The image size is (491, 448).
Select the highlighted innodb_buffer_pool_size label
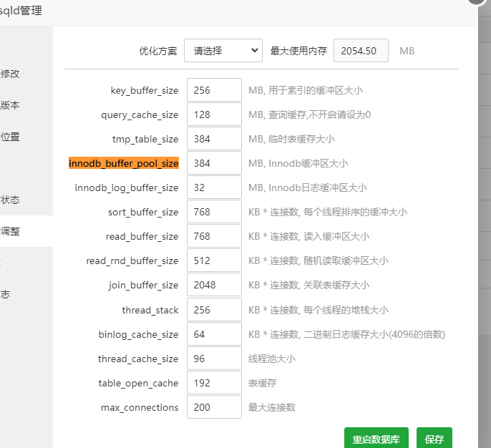[x=124, y=163]
